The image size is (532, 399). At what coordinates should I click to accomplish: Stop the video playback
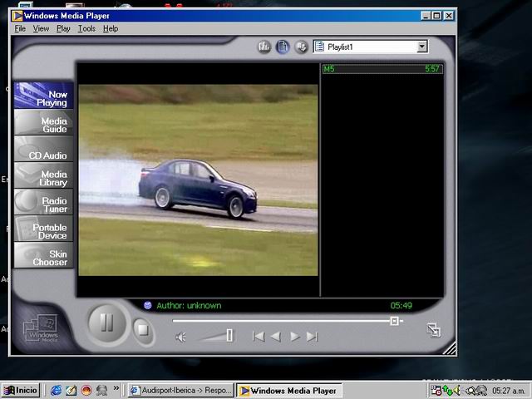(143, 329)
